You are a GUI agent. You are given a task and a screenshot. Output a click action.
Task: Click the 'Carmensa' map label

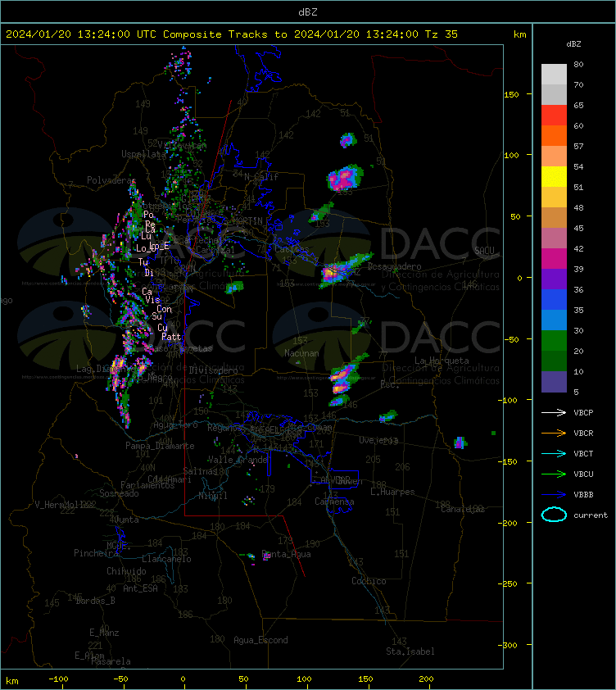[x=334, y=502]
